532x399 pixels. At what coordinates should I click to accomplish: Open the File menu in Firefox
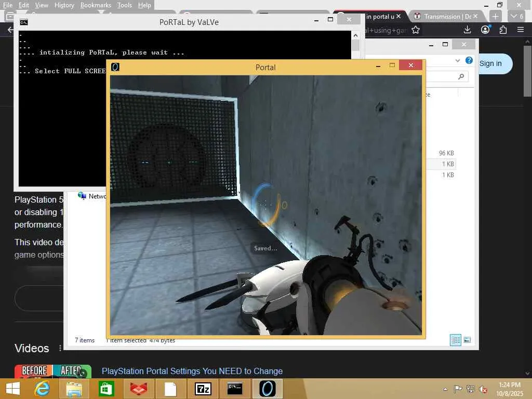7,5
